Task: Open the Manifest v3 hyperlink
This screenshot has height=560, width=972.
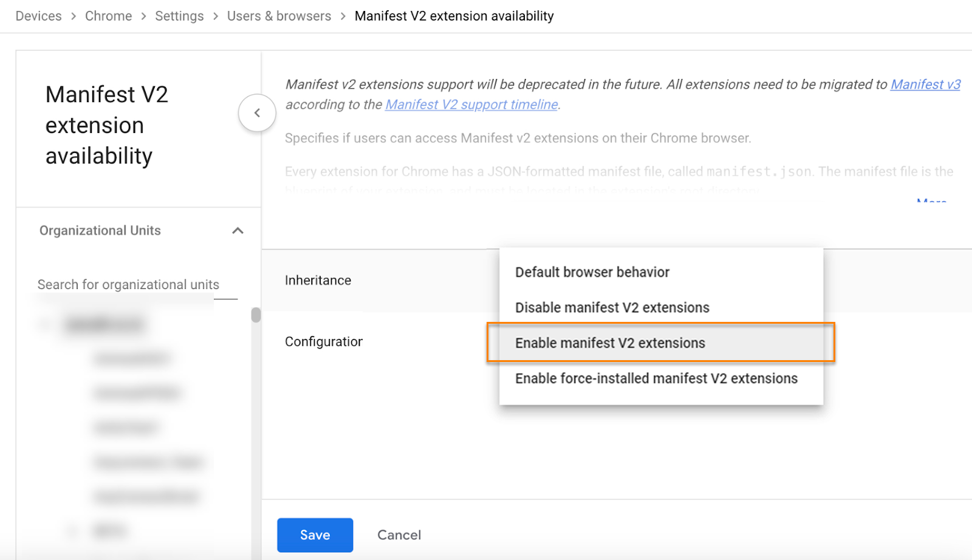Action: [925, 84]
